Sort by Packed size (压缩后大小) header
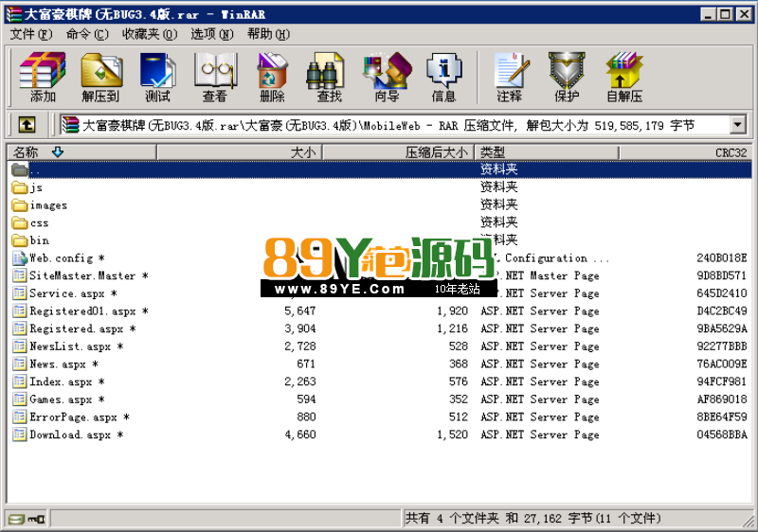758x532 pixels. point(398,152)
